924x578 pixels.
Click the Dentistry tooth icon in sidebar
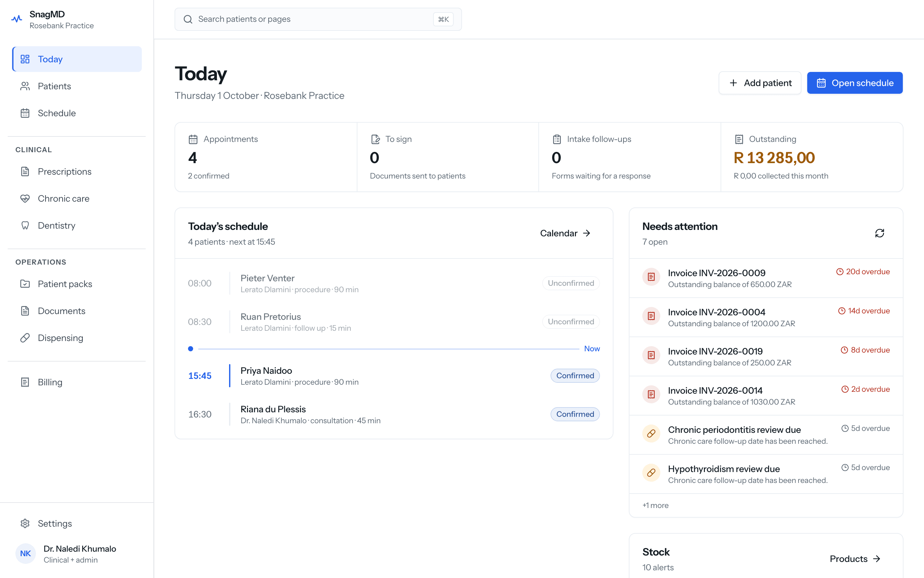(x=25, y=225)
